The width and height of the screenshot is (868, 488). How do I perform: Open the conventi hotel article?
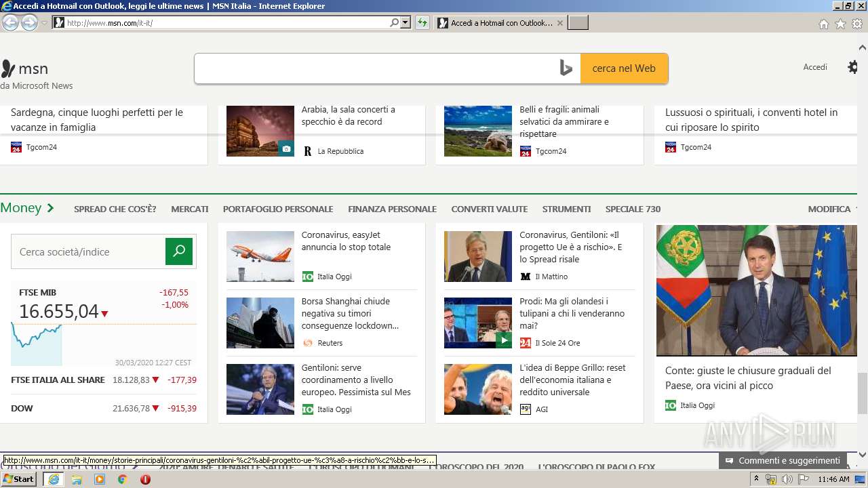[x=751, y=119]
